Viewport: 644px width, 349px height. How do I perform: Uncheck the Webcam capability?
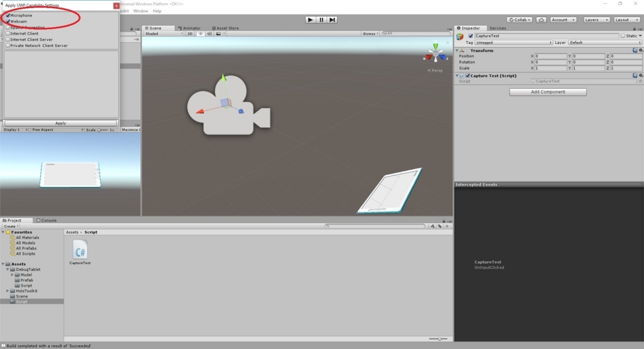[x=8, y=21]
